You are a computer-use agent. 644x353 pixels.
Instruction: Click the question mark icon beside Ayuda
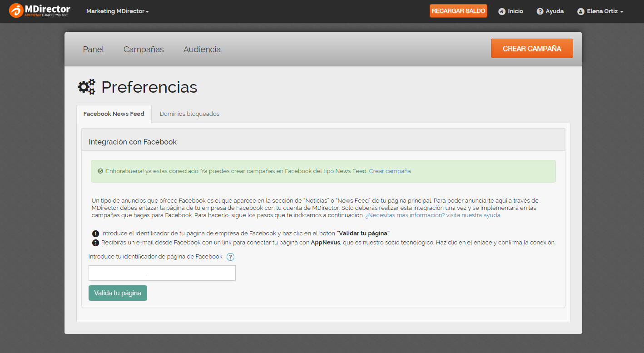(540, 11)
